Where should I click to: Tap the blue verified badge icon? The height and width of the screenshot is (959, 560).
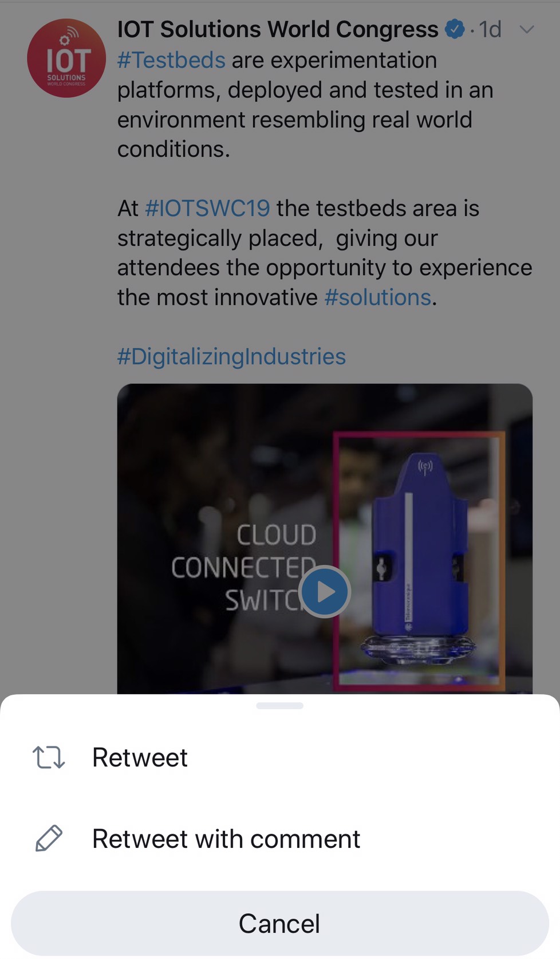455,29
